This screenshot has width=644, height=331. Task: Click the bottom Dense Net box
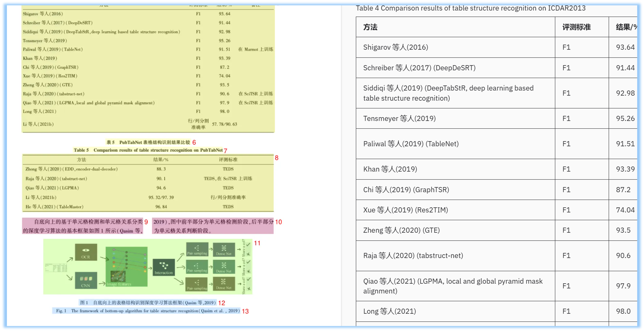(x=224, y=284)
